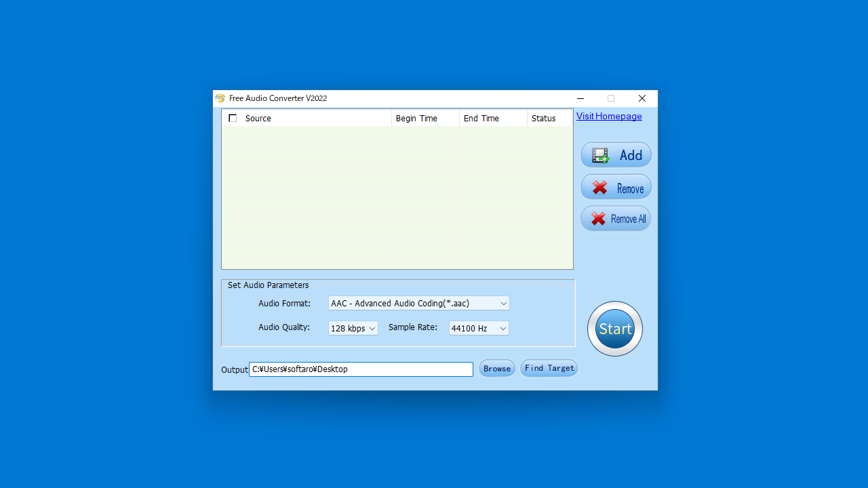Click the Status column header

550,118
